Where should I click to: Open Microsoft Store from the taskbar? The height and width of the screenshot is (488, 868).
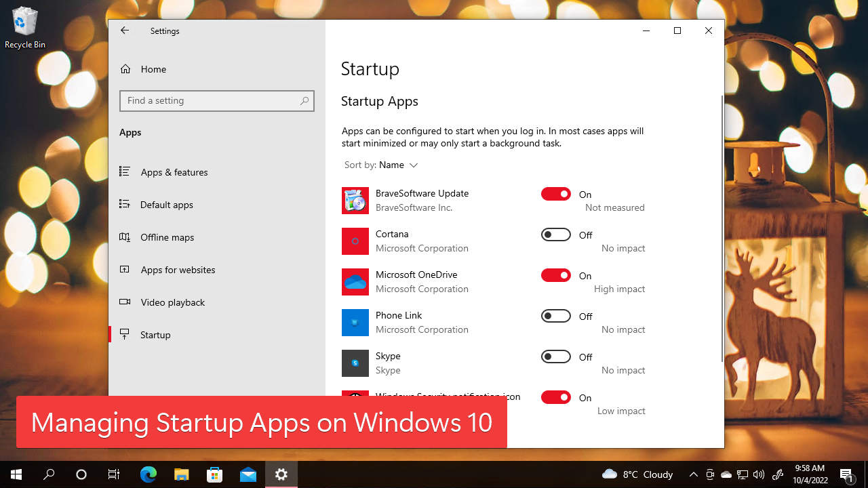214,474
